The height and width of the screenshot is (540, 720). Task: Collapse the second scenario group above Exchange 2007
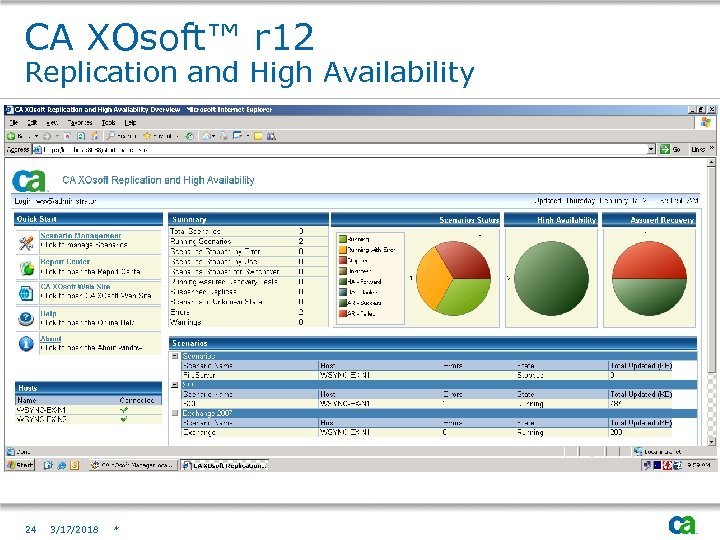(175, 385)
